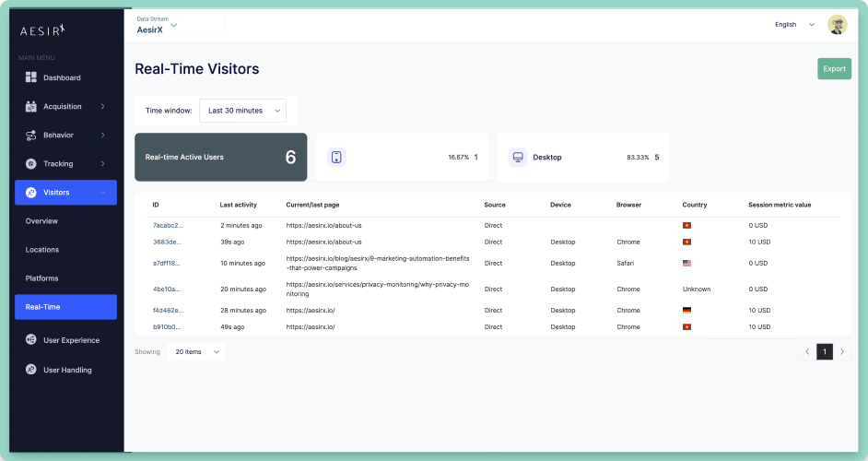Click the Desktop monitor icon
The height and width of the screenshot is (461, 868).
[x=518, y=157]
